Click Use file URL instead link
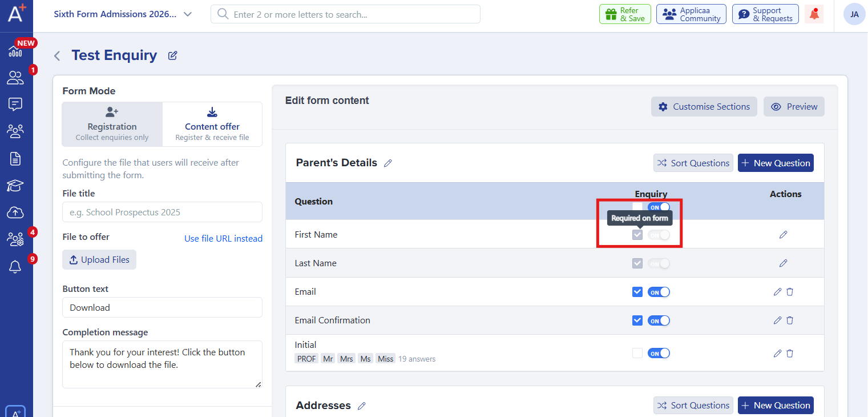 [223, 239]
